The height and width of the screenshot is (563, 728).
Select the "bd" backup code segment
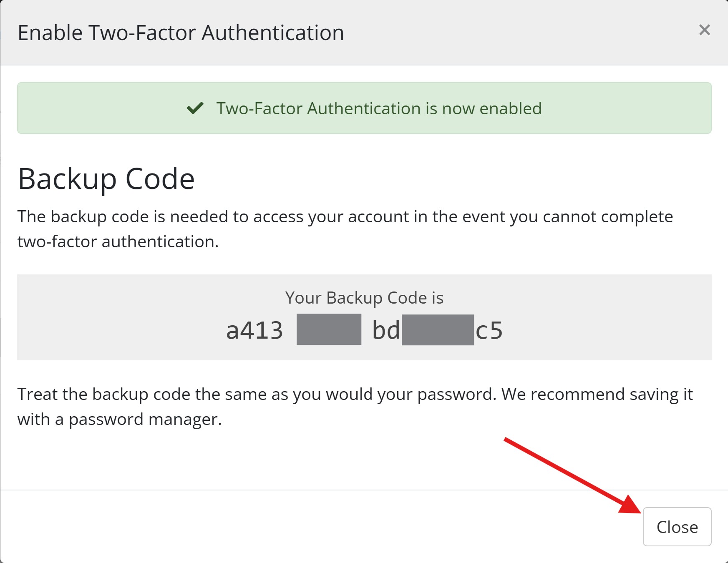tap(386, 330)
